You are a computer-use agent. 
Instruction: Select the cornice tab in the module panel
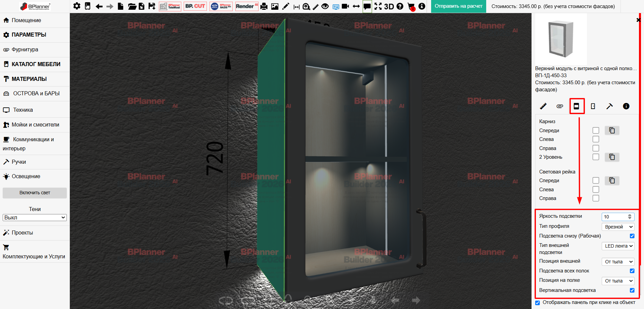point(577,106)
